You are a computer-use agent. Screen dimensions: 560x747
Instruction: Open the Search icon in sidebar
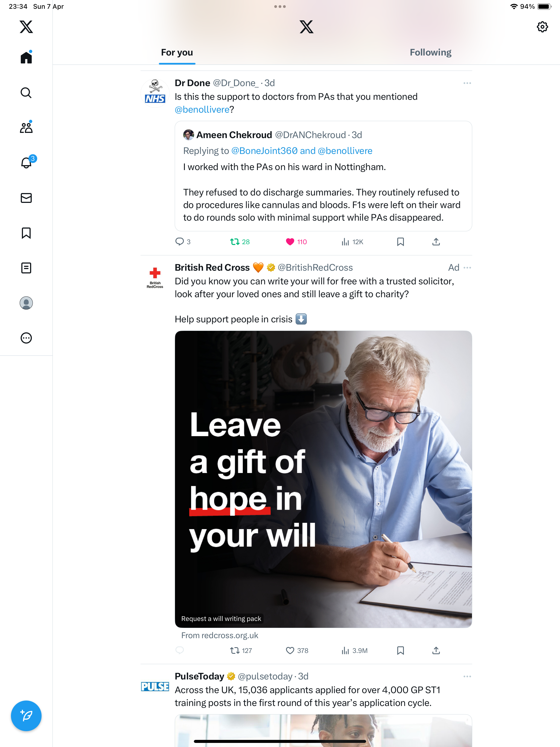point(26,92)
